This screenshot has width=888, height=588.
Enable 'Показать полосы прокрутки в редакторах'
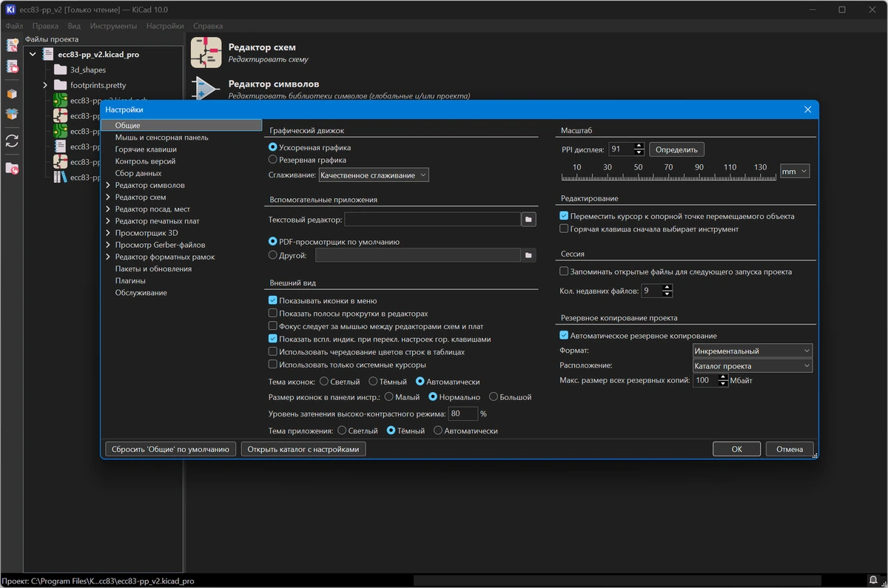pyautogui.click(x=273, y=314)
